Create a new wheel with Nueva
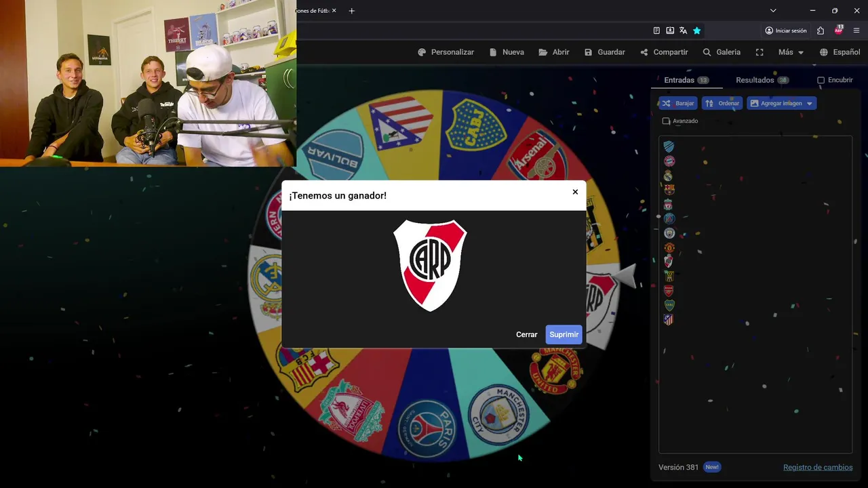This screenshot has height=488, width=868. tap(507, 52)
